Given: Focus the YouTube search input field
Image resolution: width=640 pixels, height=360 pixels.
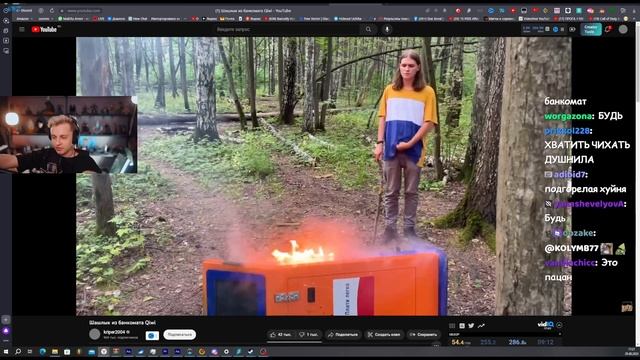Looking at the screenshot, I should coord(286,29).
